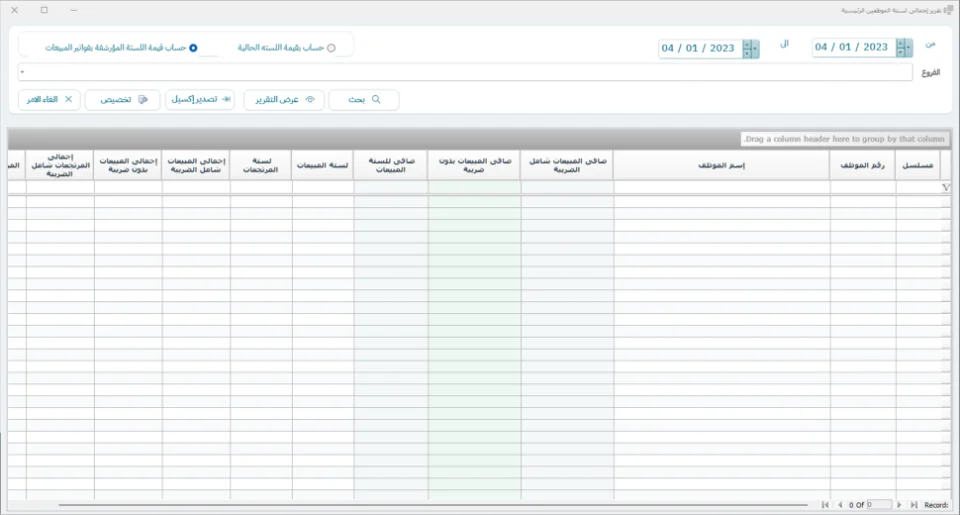Maximize the report window
Image resolution: width=960 pixels, height=515 pixels.
(44, 10)
